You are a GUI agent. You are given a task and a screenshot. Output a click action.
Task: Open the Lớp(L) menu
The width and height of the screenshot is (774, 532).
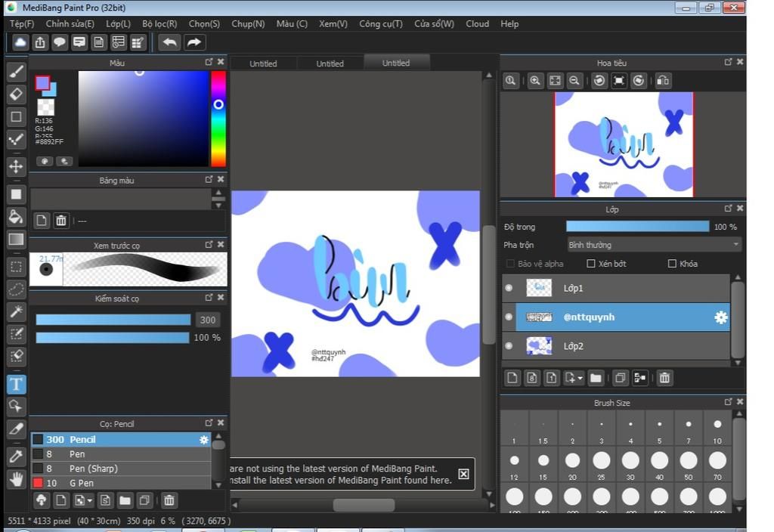pos(119,23)
